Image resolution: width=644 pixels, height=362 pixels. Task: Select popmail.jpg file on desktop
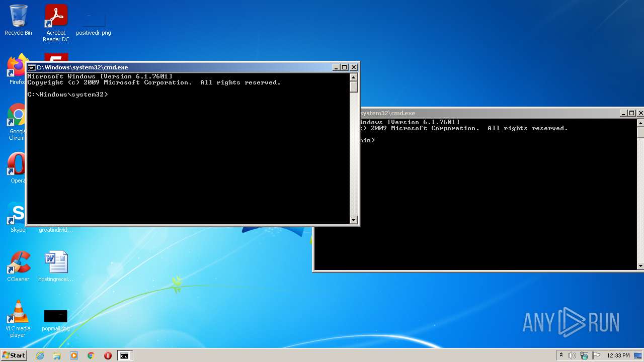tap(56, 321)
